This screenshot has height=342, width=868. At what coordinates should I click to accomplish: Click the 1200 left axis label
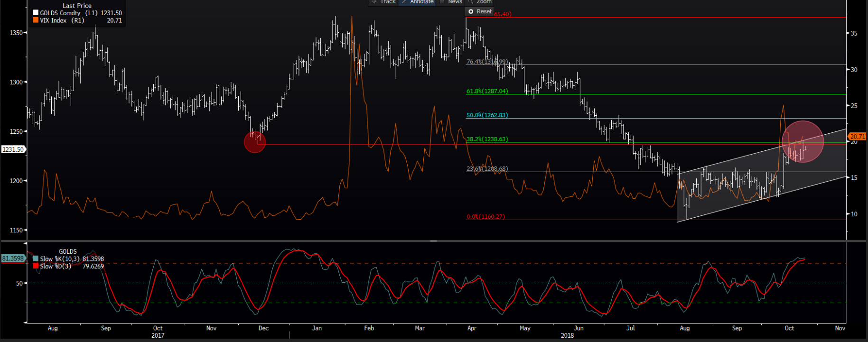(16, 181)
